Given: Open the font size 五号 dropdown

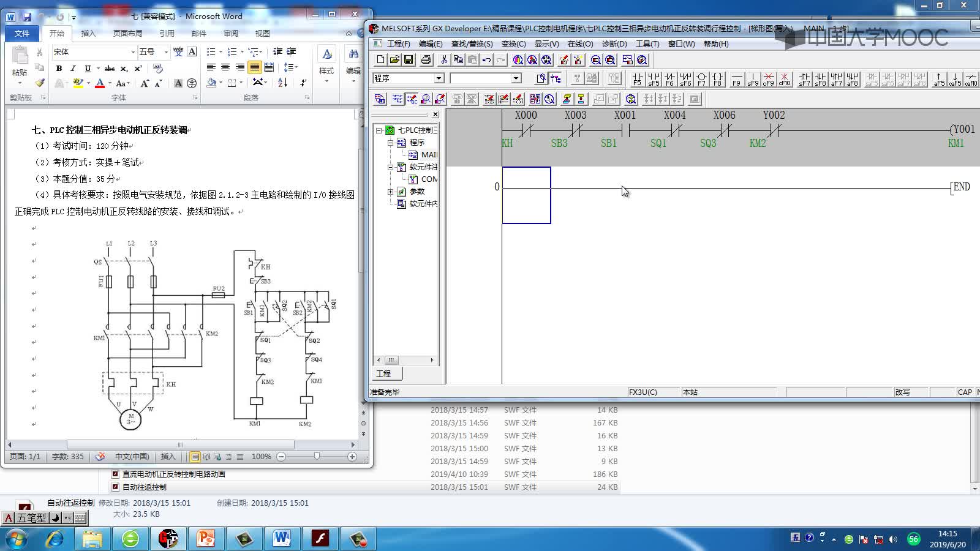Looking at the screenshot, I should coord(166,52).
